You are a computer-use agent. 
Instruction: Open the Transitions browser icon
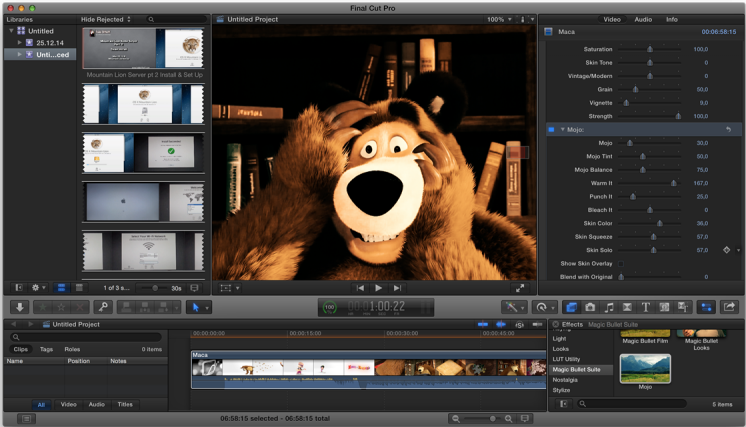point(627,307)
